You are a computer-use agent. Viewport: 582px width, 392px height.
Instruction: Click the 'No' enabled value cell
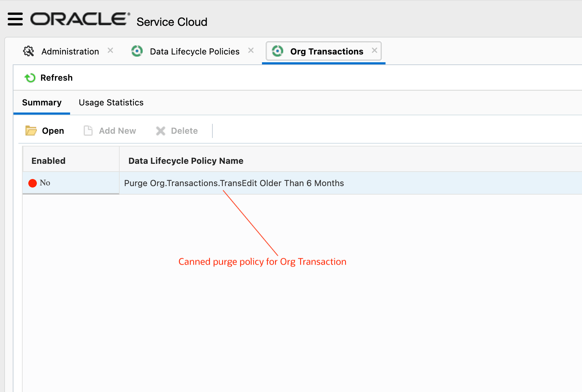[71, 183]
